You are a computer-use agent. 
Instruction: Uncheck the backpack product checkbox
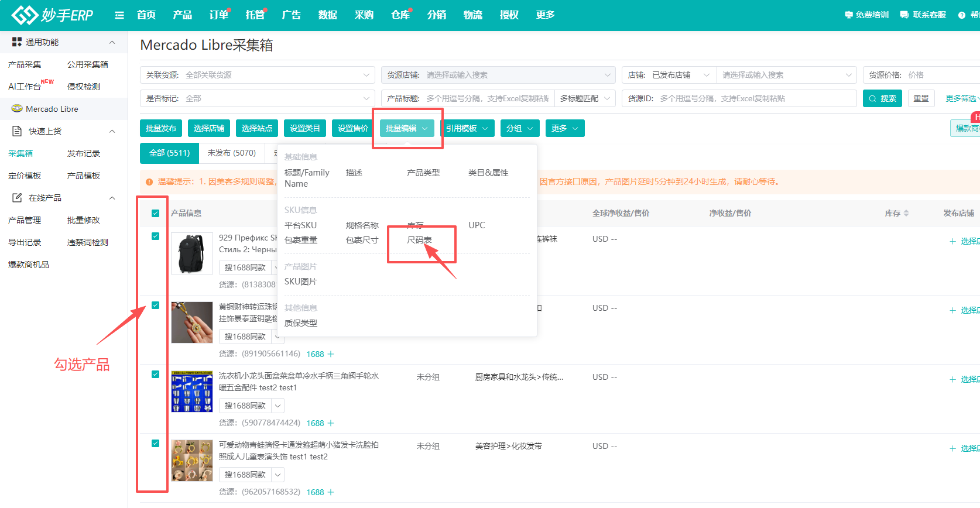(x=155, y=236)
